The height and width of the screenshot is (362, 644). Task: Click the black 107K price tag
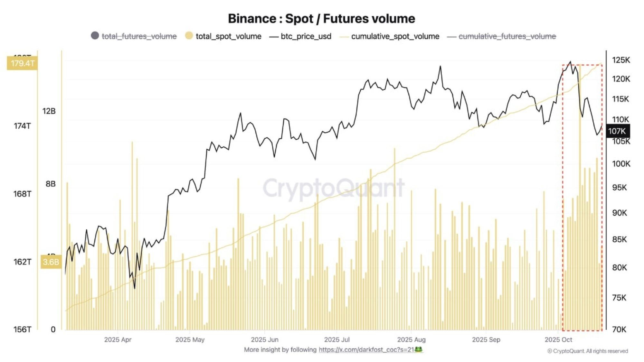[x=617, y=131]
